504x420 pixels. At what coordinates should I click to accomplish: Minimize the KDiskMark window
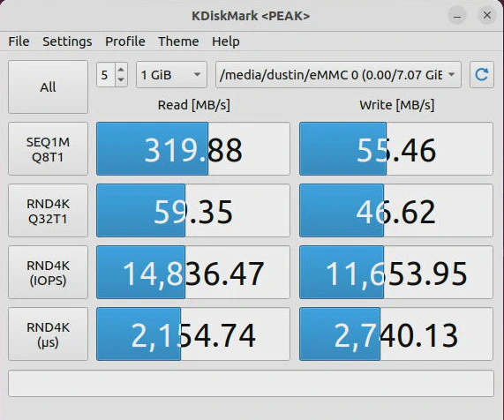coord(457,15)
